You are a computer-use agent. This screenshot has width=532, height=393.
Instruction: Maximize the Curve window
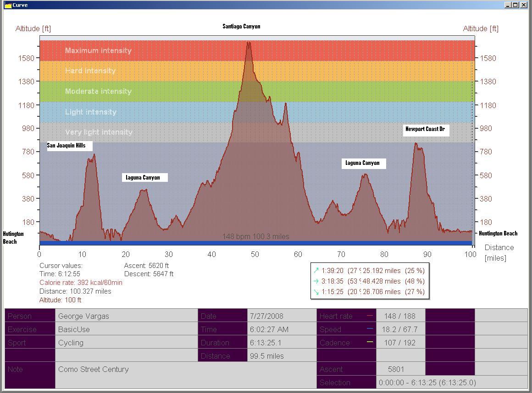pos(515,5)
